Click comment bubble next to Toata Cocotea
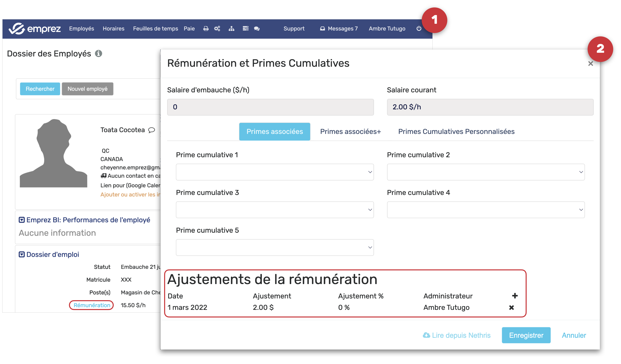This screenshot has height=364, width=621. [x=152, y=130]
